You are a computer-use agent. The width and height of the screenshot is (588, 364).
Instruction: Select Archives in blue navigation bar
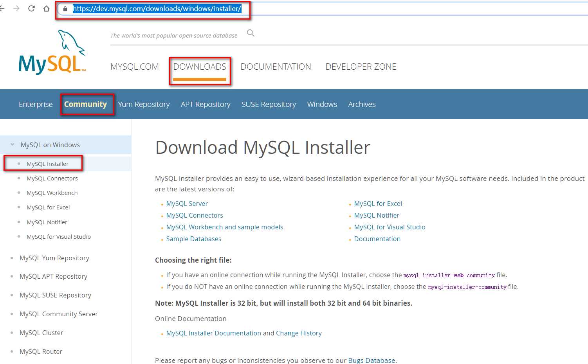[362, 104]
